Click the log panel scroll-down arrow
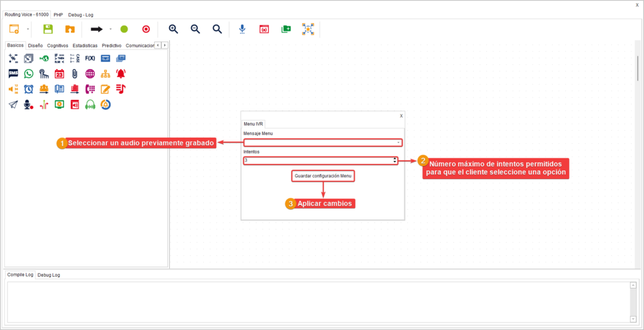This screenshot has width=644, height=330. [633, 319]
